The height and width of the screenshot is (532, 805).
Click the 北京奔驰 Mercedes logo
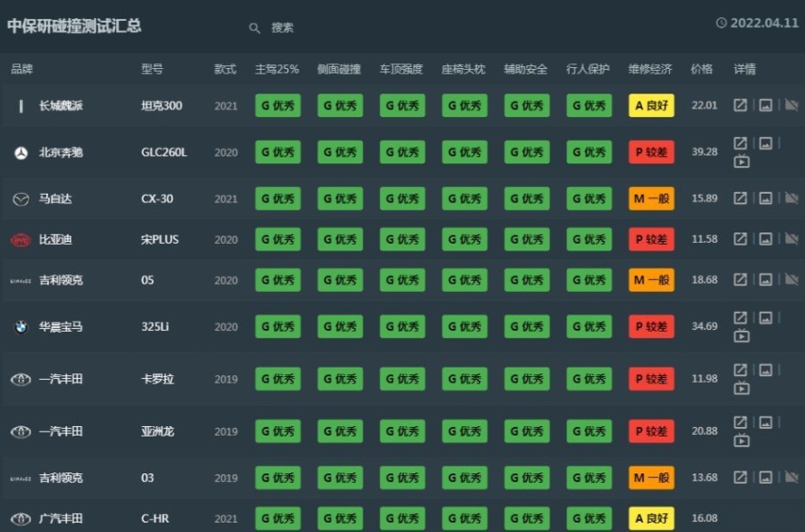pos(21,152)
